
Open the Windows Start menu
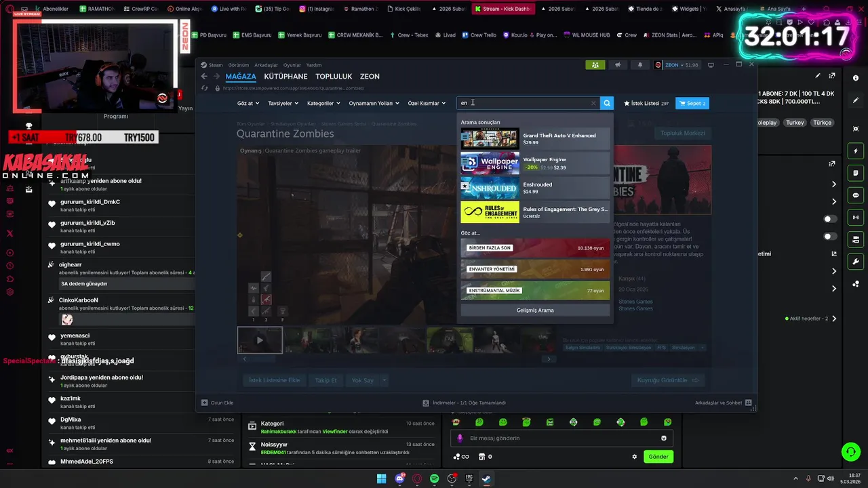[x=382, y=479]
